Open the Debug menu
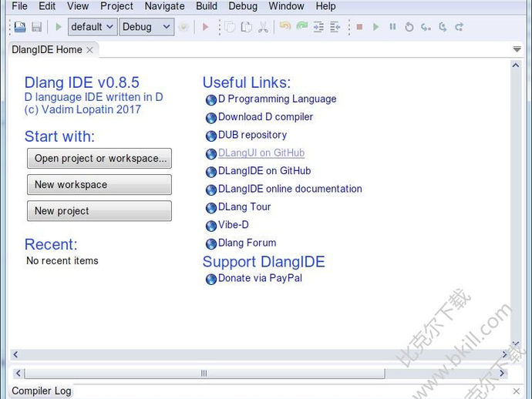This screenshot has width=532, height=399. pos(243,6)
